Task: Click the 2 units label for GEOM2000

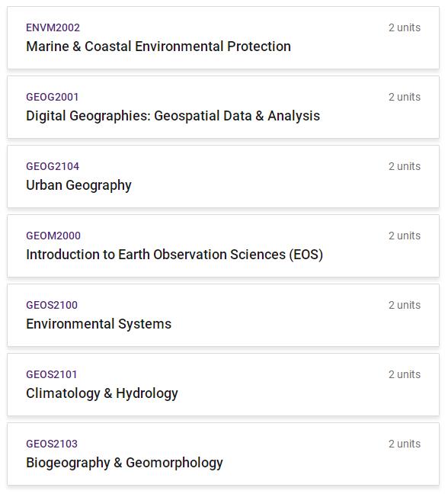Action: (x=405, y=236)
